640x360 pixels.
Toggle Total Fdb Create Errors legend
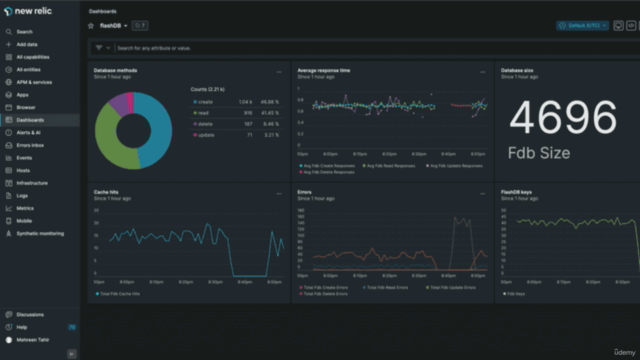(324, 288)
